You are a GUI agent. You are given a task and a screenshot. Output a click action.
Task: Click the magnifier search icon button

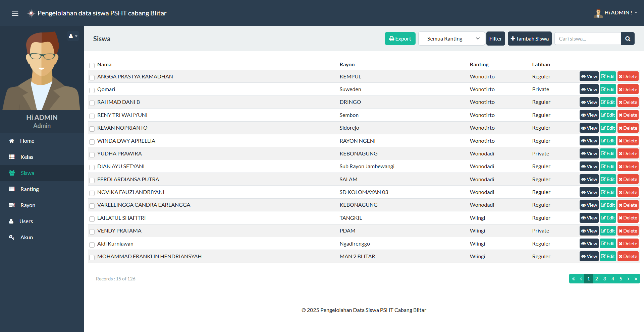coord(628,39)
